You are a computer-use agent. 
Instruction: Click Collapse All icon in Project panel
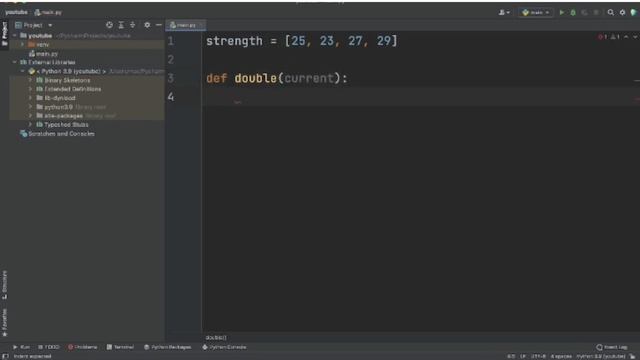click(132, 25)
